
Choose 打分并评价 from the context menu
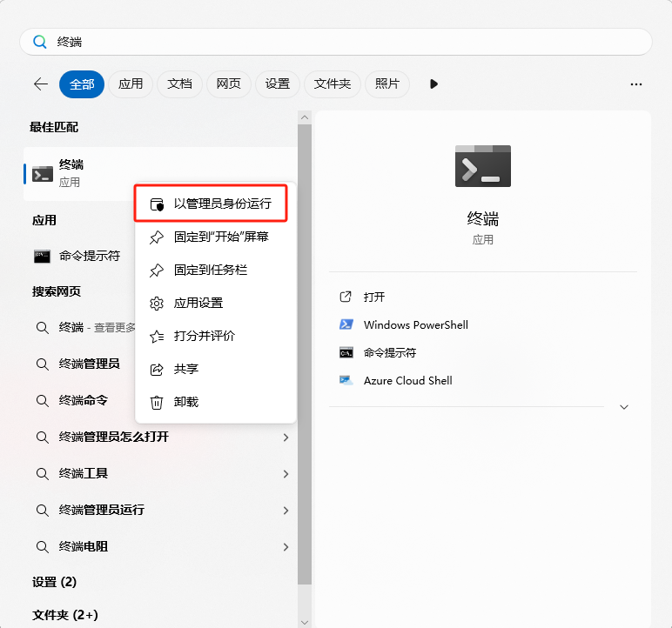(x=216, y=336)
